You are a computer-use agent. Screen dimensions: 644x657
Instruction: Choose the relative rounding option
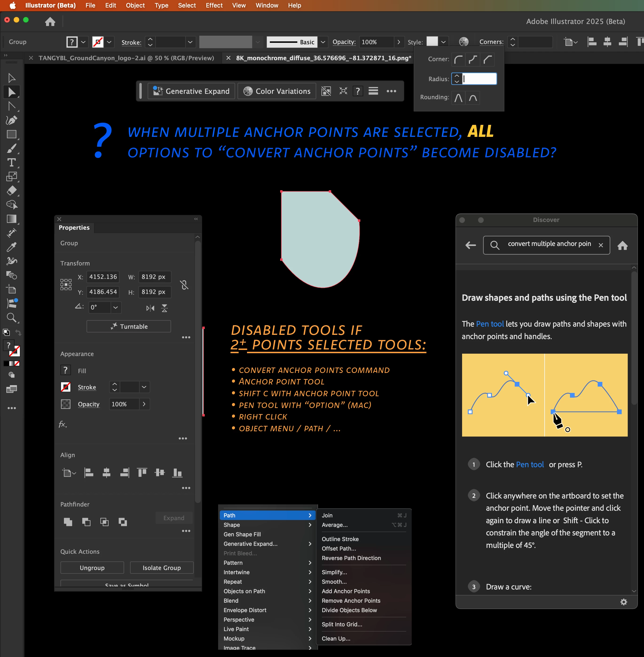click(458, 98)
